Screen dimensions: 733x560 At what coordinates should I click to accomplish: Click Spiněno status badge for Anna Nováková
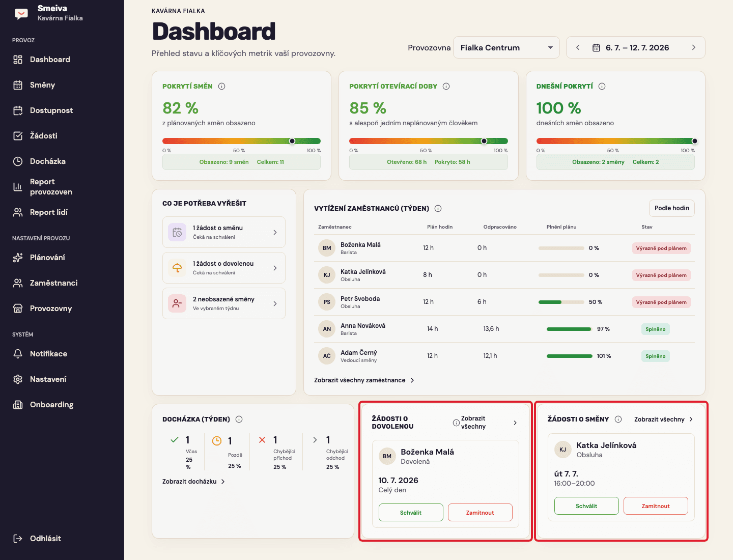coord(656,329)
